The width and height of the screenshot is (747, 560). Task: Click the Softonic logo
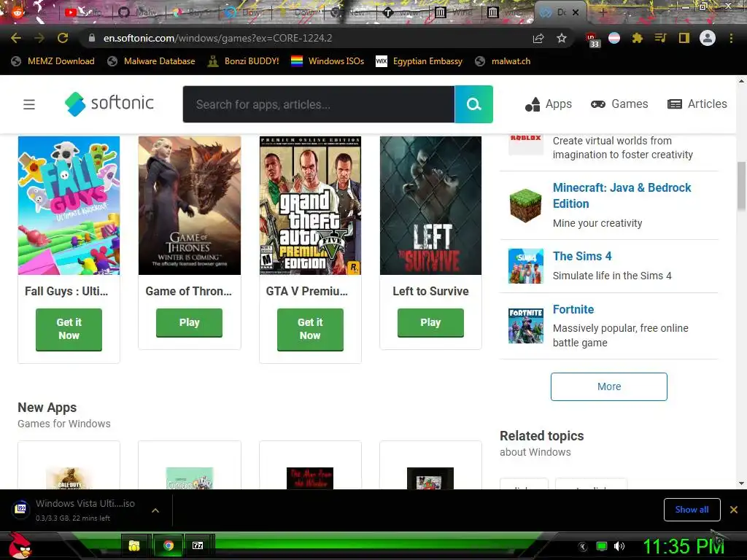coord(109,104)
